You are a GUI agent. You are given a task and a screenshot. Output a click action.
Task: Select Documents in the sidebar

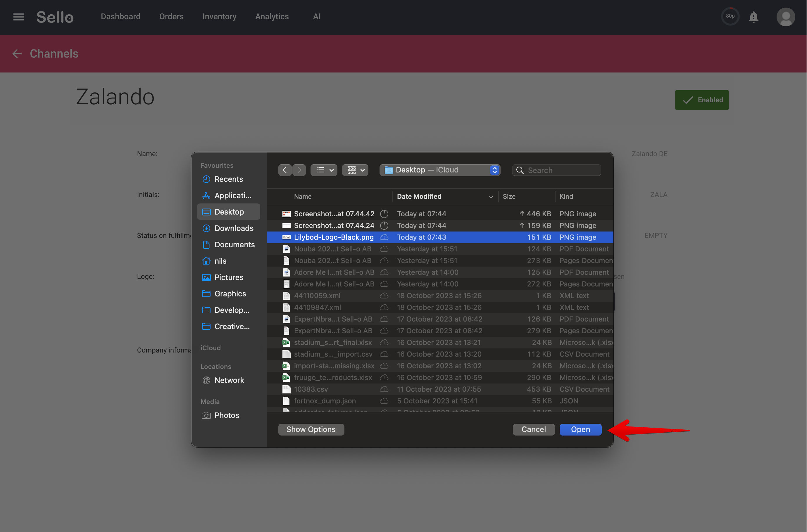228,245
